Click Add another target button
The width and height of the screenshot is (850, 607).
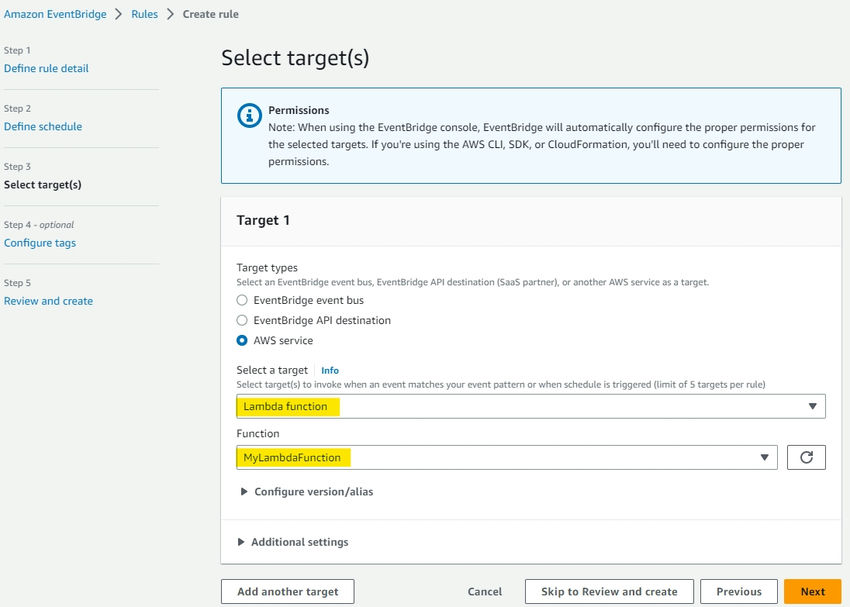pyautogui.click(x=287, y=591)
